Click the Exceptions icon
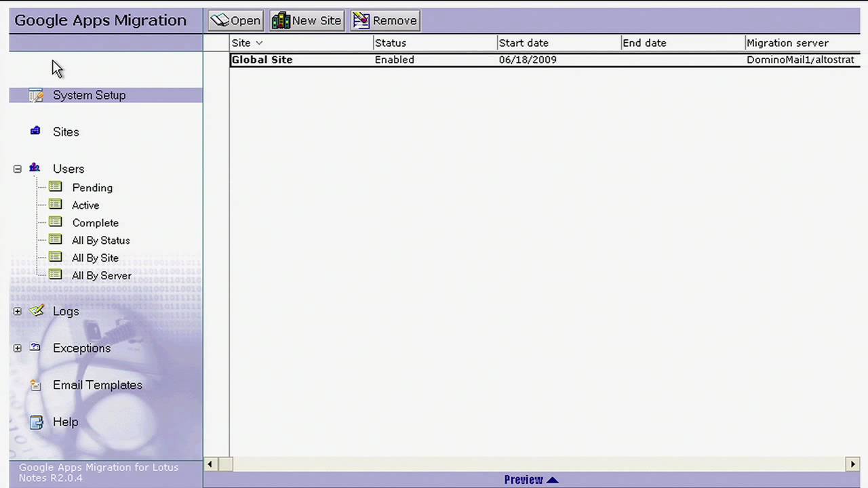Screen dimensions: 868x488 [35, 347]
